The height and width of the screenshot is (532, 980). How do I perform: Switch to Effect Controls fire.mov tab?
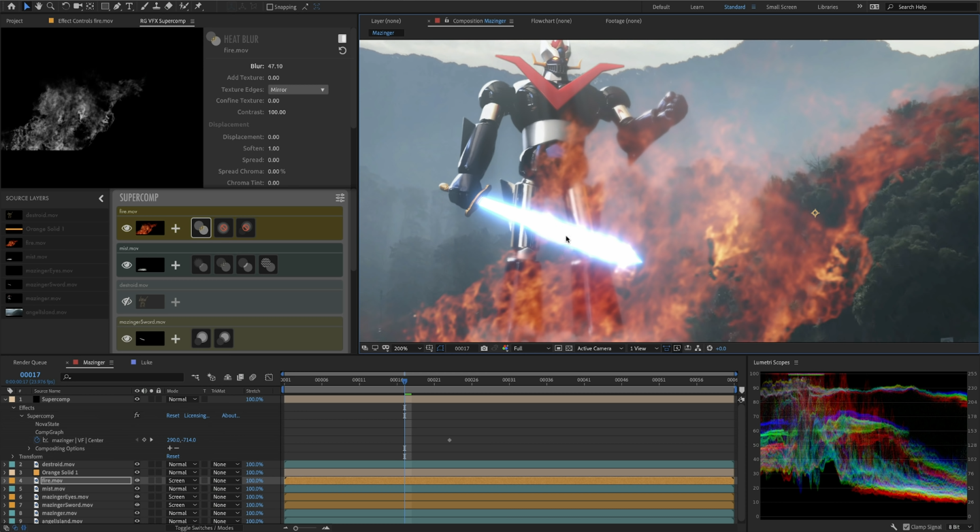(x=86, y=21)
